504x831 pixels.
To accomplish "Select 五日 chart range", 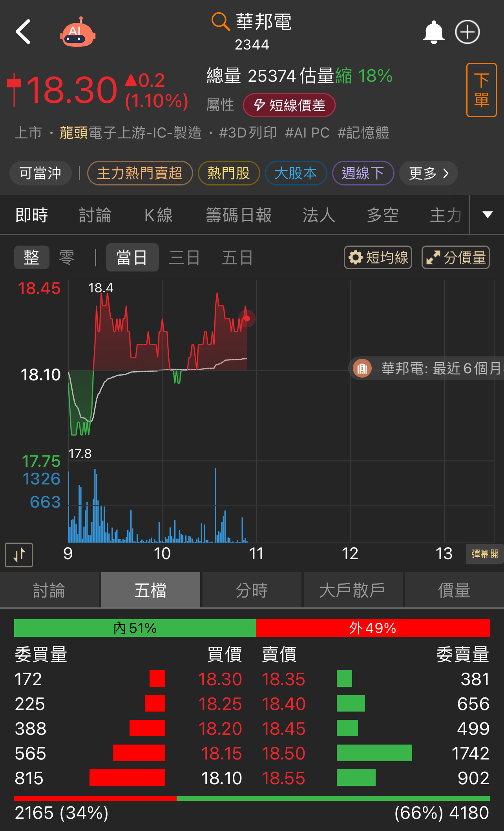I will (x=237, y=257).
